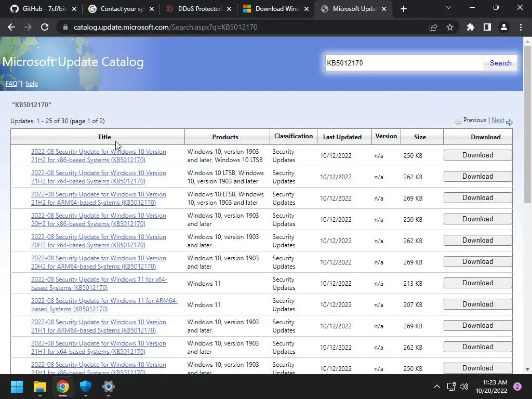Go to the Next results page
Viewport: 532px width, 399px height.
[x=498, y=120]
